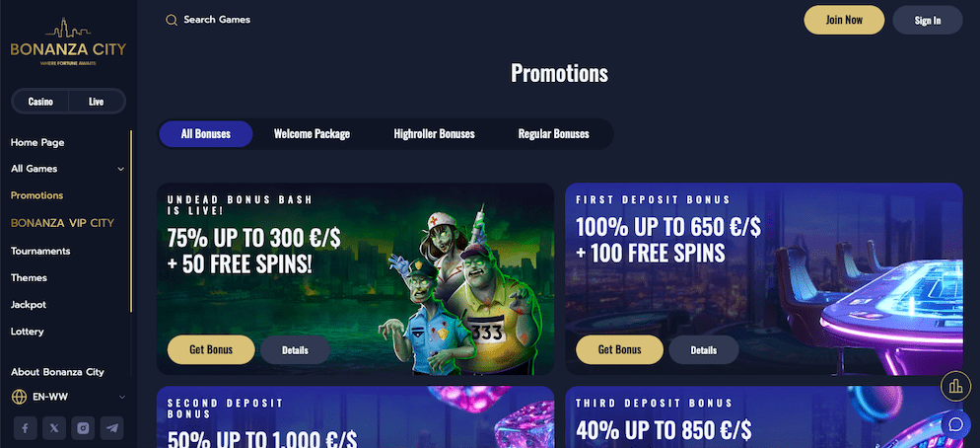This screenshot has height=448, width=980.
Task: Switch to Casino mode
Action: [x=40, y=102]
